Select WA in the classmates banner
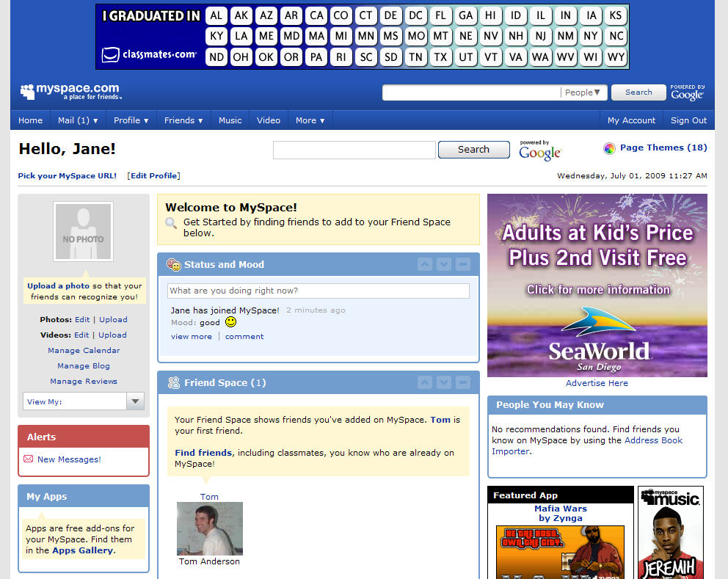This screenshot has width=728, height=579. (540, 57)
